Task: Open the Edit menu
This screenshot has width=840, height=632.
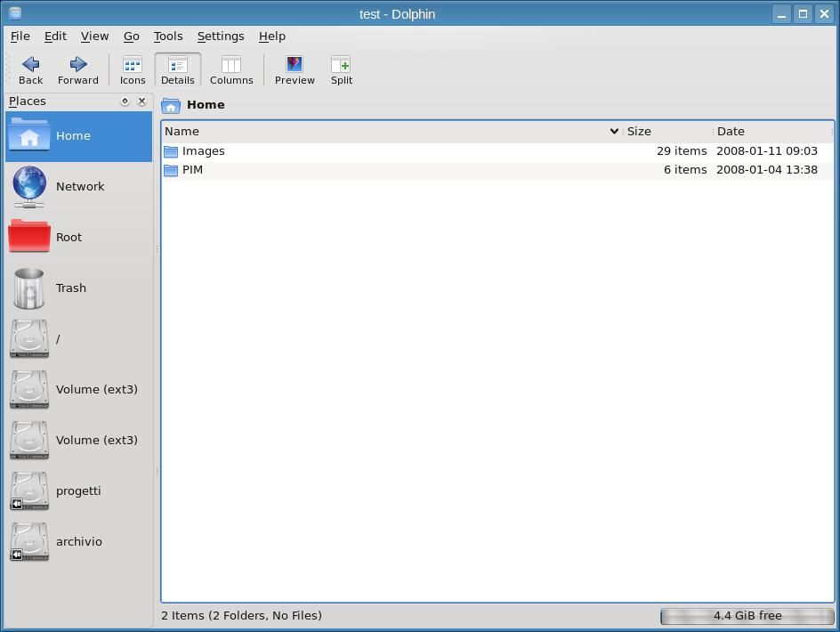Action: point(55,36)
